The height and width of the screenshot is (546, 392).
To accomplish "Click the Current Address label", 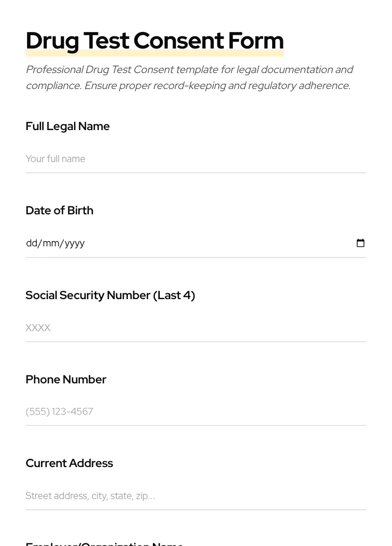I will tap(69, 463).
